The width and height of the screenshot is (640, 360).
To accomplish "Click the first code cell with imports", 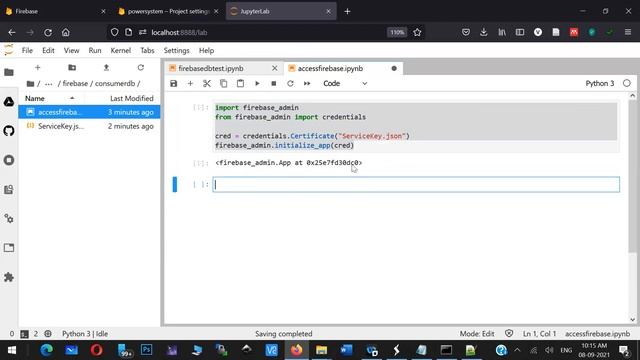I will (416, 127).
